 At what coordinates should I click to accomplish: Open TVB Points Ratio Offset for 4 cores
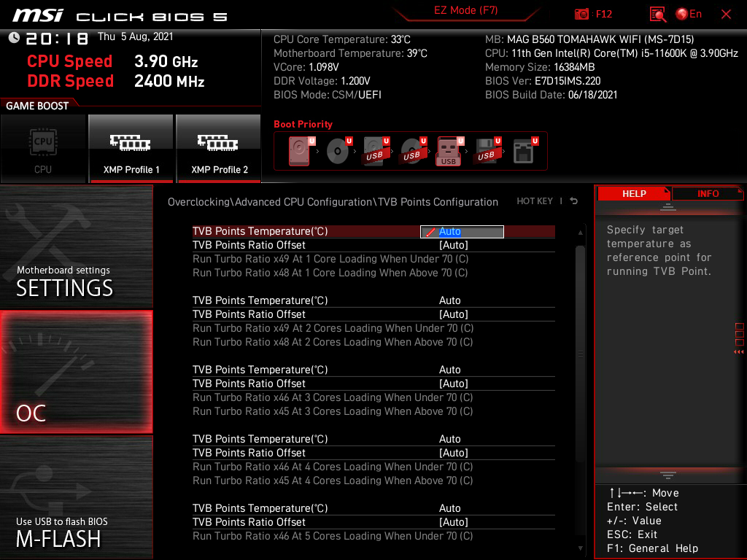pos(373,453)
